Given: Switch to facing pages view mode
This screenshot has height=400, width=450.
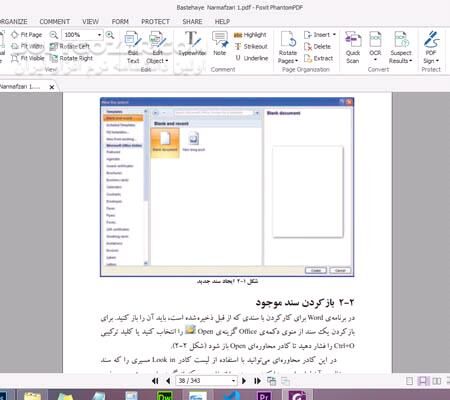Looking at the screenshot, I should point(437,381).
